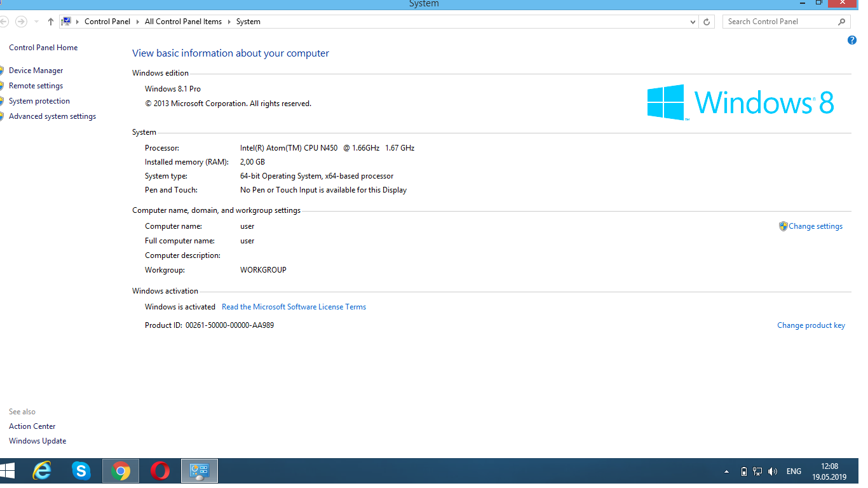868x488 pixels.
Task: Click the shield icon beside Change settings
Action: 783,226
